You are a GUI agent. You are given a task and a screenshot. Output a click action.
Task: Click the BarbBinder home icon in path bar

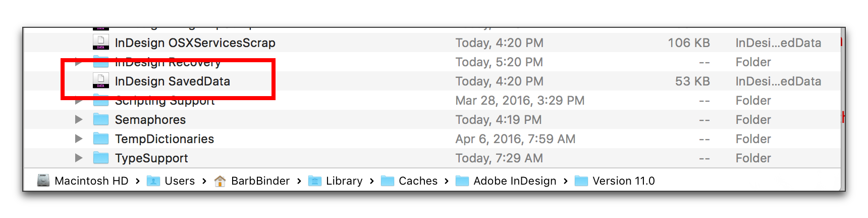point(220,181)
